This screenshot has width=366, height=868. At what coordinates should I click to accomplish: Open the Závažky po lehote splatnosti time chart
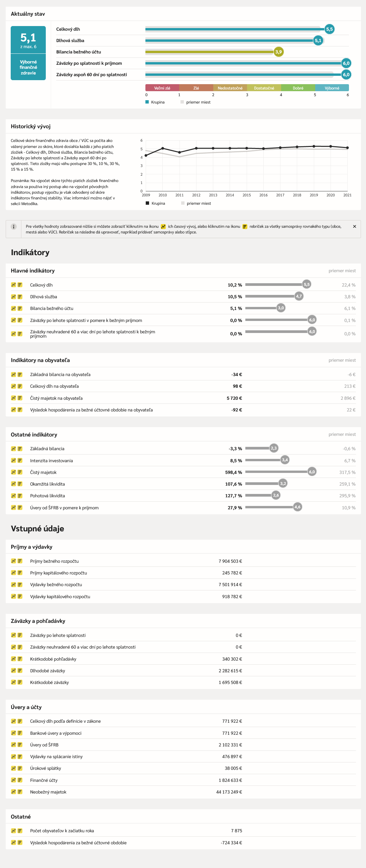pos(13,635)
